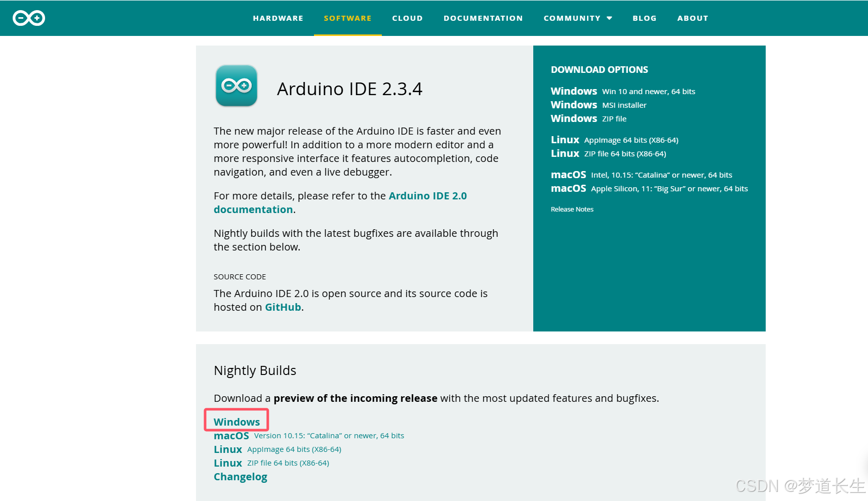Image resolution: width=868 pixels, height=501 pixels.
Task: Click the Arduino IDE 2.3.4 heading
Action: (x=349, y=89)
